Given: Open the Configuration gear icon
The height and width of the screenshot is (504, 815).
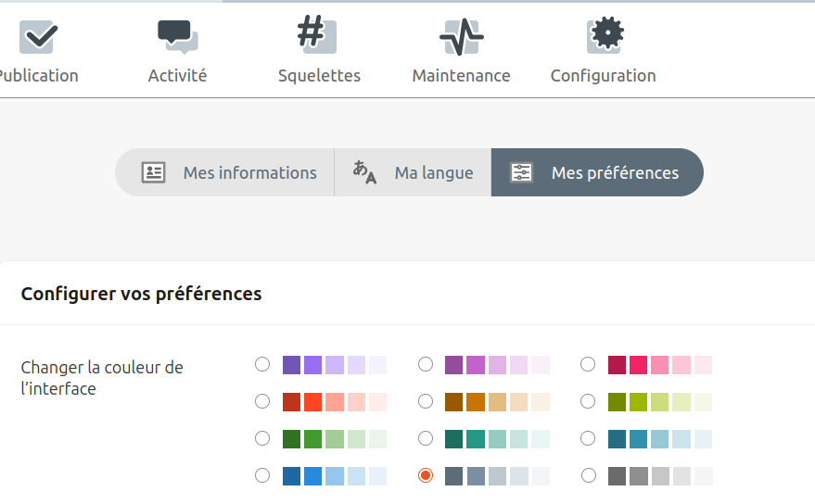Looking at the screenshot, I should pos(605,36).
